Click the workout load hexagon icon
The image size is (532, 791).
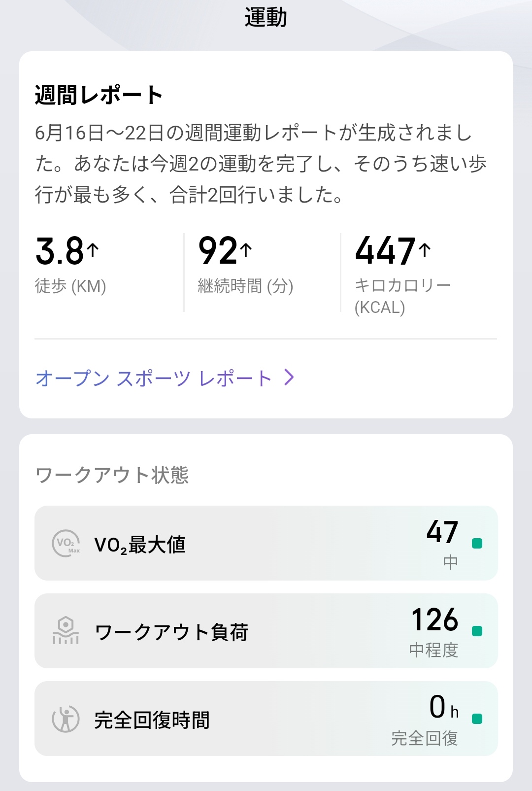point(66,631)
